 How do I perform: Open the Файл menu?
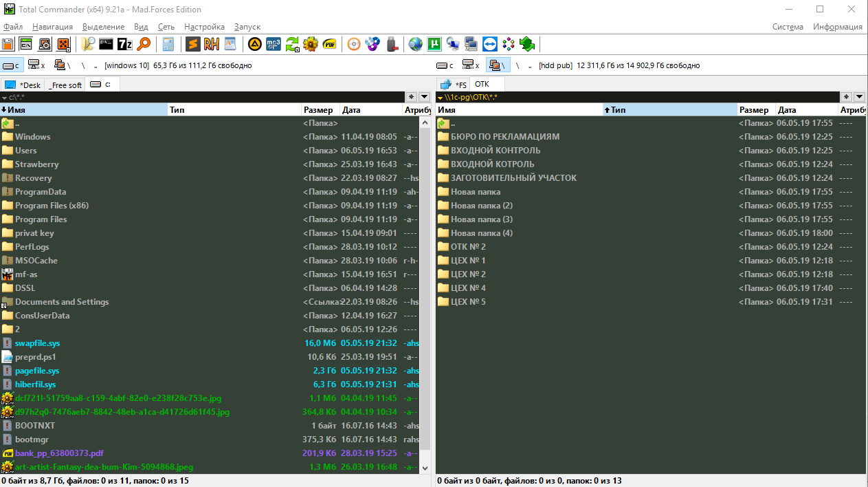pos(13,27)
